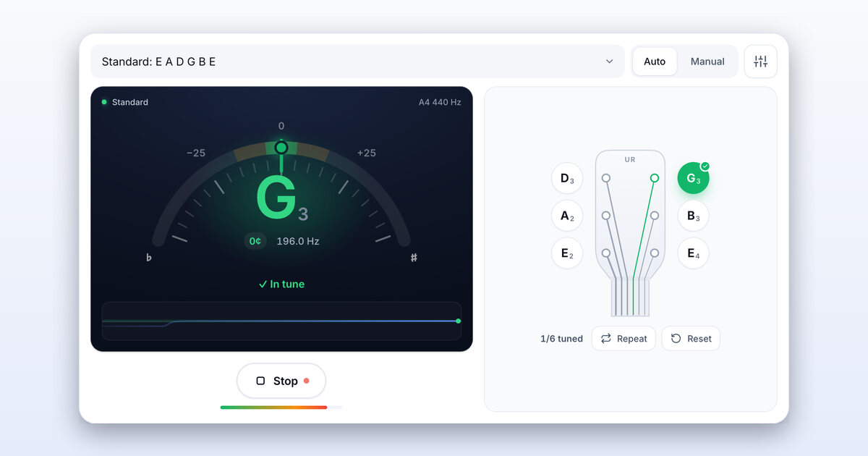This screenshot has height=456, width=868.
Task: Click the D3 tuning peg on headstock
Action: click(606, 177)
